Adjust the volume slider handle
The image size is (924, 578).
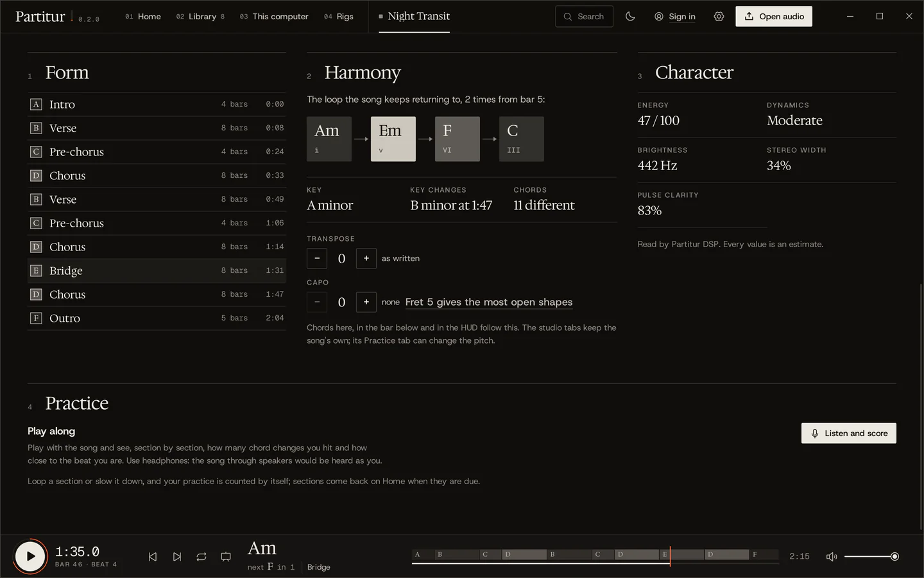click(x=894, y=557)
